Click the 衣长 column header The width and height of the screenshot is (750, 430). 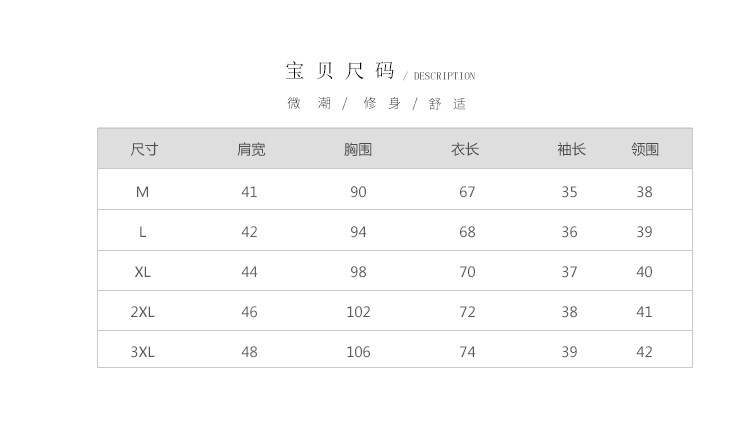(x=465, y=150)
